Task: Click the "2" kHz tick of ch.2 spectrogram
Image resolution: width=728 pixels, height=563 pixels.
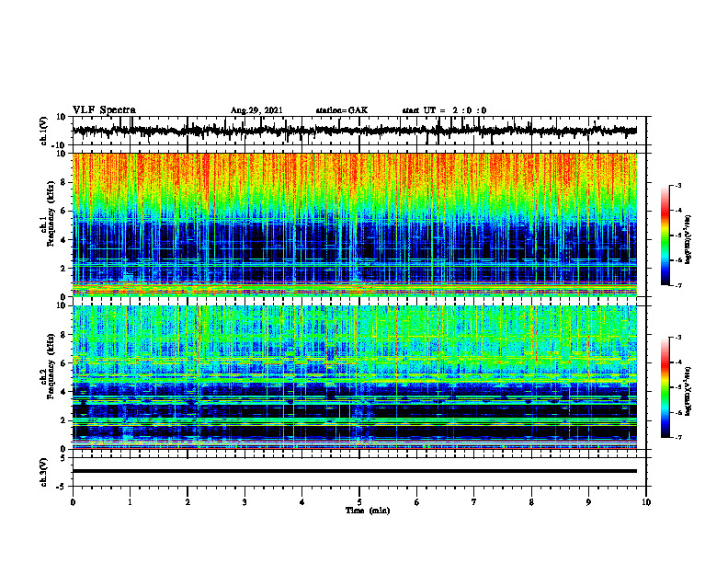Action: pos(63,420)
